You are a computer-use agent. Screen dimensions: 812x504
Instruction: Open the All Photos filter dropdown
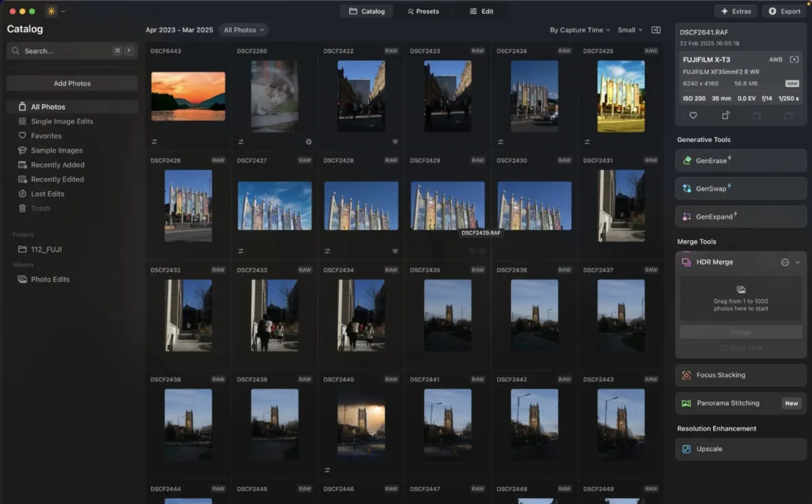244,30
